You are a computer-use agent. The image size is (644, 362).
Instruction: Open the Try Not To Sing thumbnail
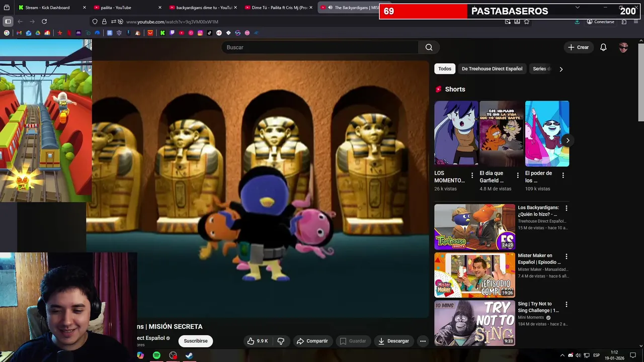point(474,323)
